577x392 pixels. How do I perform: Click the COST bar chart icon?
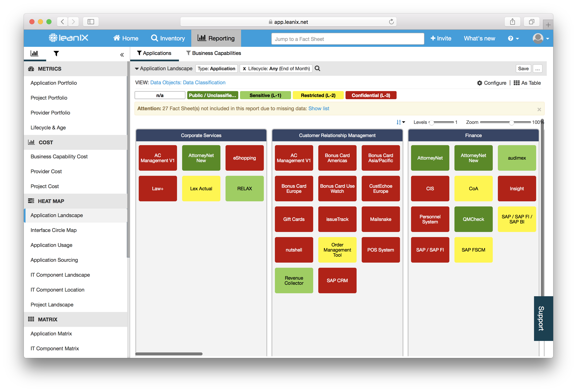[x=31, y=142]
